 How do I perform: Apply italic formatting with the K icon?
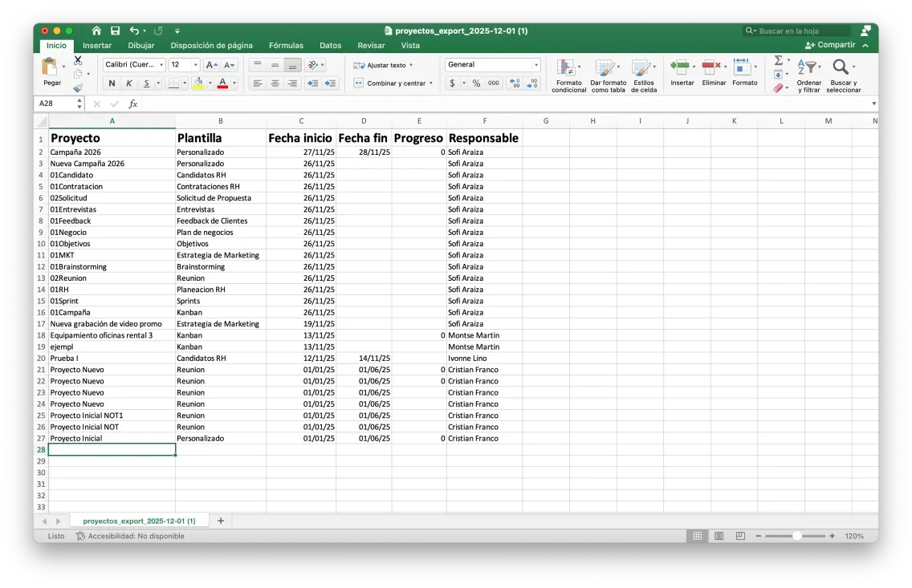[129, 83]
